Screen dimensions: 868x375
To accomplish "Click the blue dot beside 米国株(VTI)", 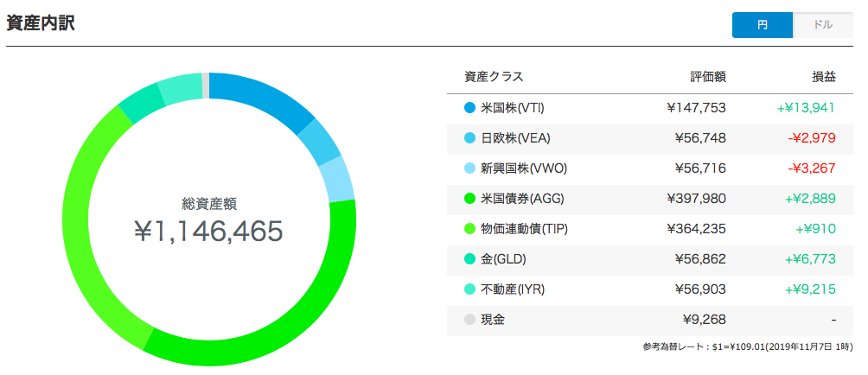I will (x=469, y=108).
